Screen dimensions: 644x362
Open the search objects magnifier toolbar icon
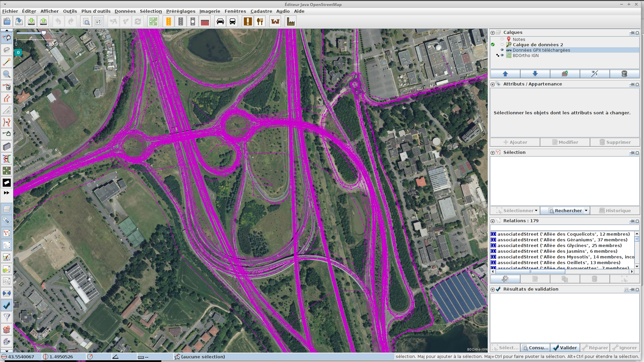(x=86, y=21)
